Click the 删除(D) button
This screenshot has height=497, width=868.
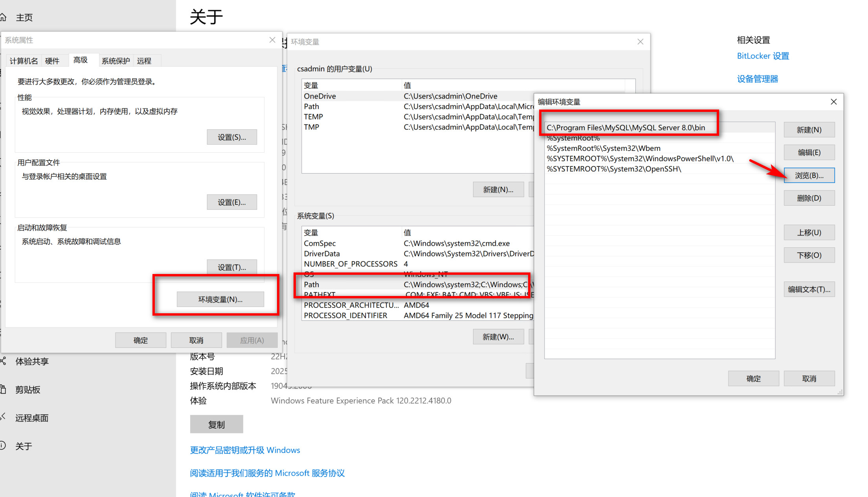[809, 198]
